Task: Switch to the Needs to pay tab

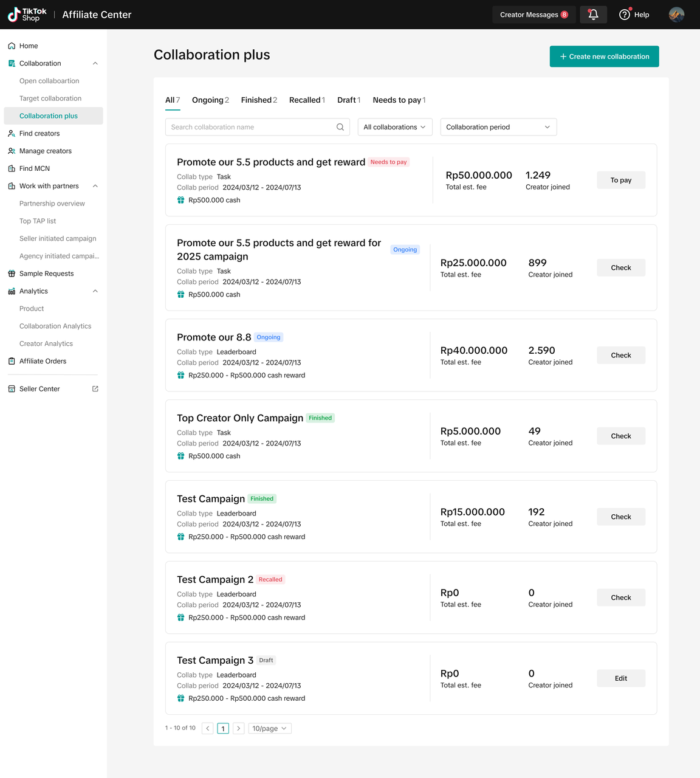Action: pos(399,100)
